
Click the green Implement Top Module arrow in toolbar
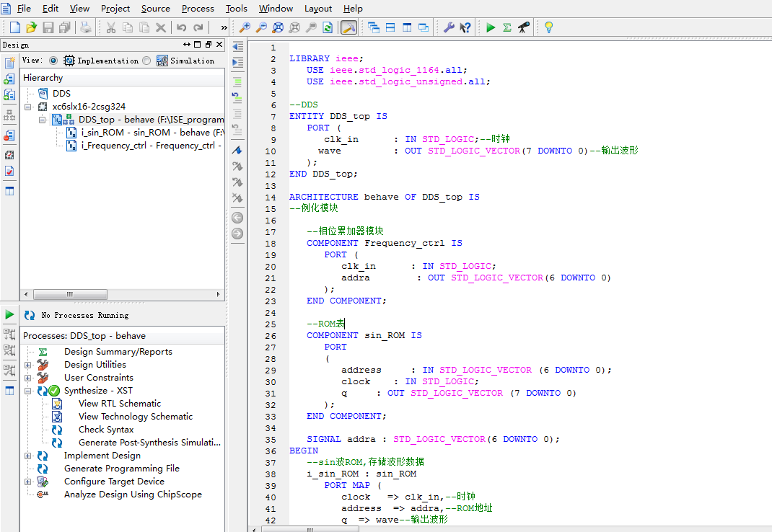[491, 27]
